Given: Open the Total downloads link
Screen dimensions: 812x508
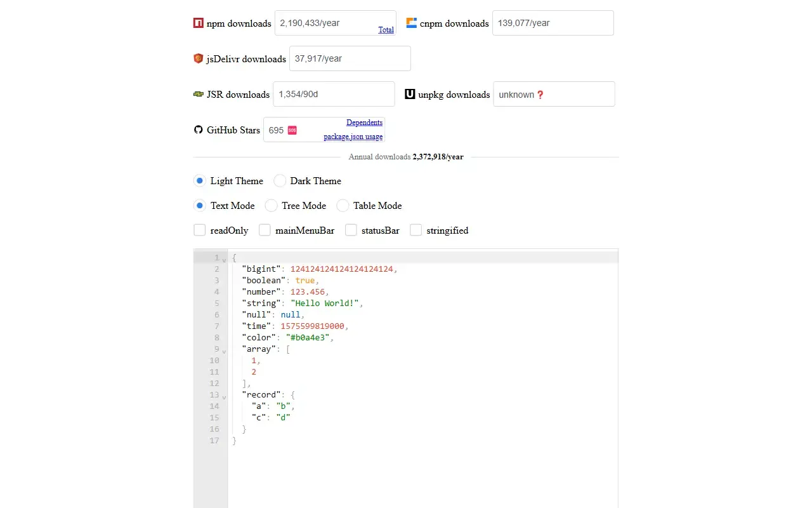Looking at the screenshot, I should point(386,30).
